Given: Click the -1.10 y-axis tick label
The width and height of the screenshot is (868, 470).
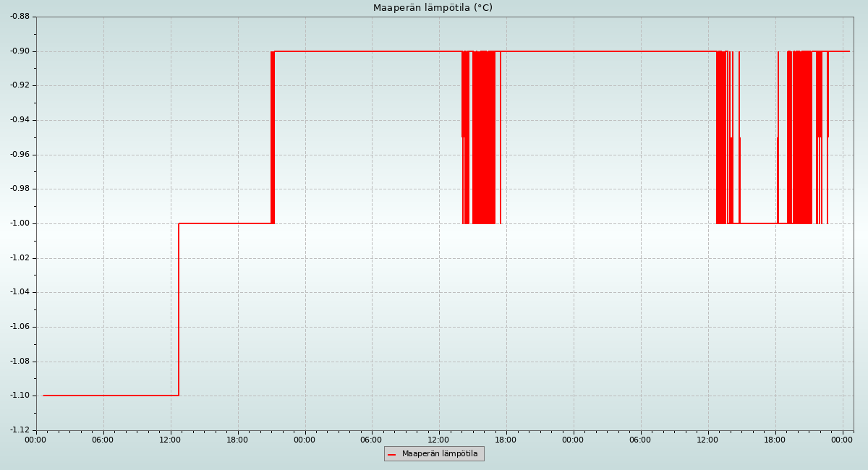Looking at the screenshot, I should [x=19, y=396].
